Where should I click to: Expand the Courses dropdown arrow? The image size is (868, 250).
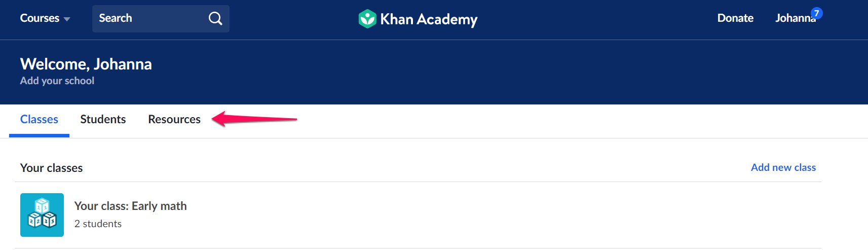click(67, 19)
